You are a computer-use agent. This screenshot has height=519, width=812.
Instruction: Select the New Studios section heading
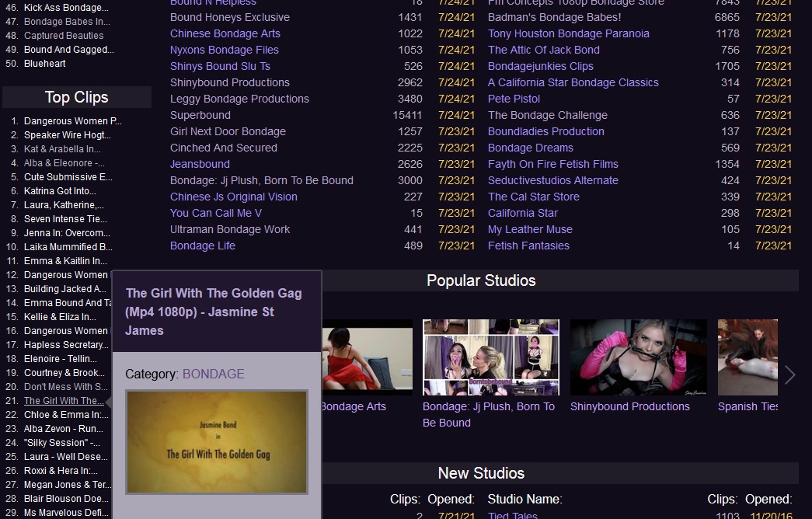click(x=481, y=473)
